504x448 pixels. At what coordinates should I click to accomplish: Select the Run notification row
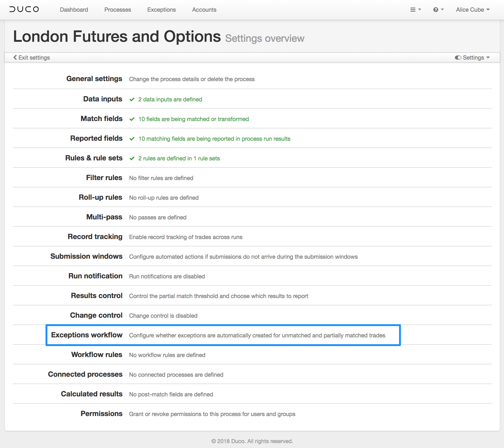[x=95, y=276]
